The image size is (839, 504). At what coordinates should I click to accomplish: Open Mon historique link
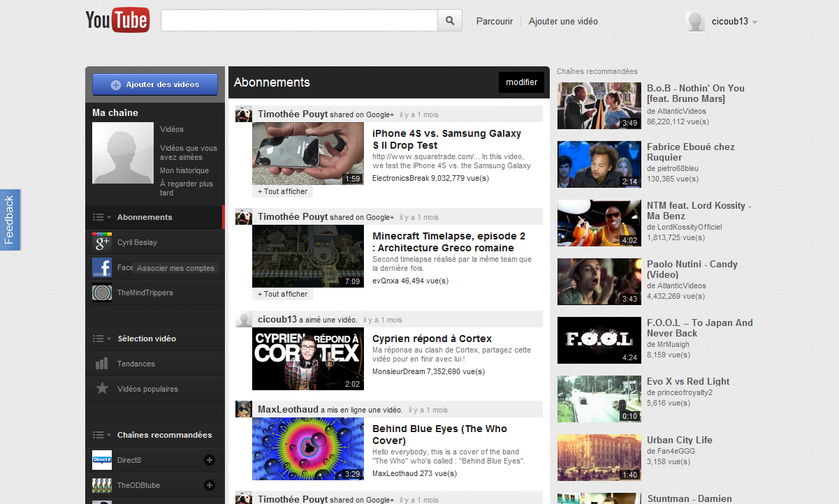(x=184, y=170)
